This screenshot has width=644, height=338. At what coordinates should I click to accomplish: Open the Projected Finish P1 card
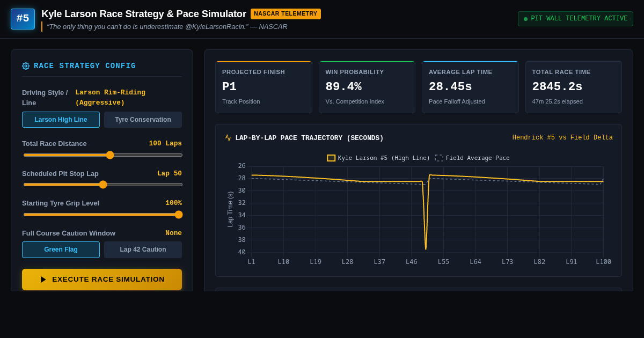pyautogui.click(x=264, y=87)
